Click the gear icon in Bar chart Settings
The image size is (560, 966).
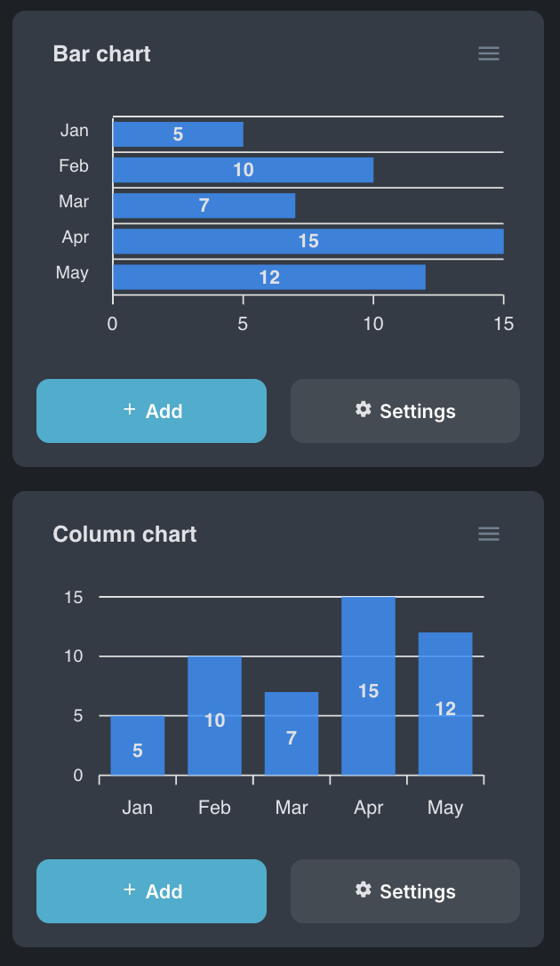pyautogui.click(x=363, y=409)
